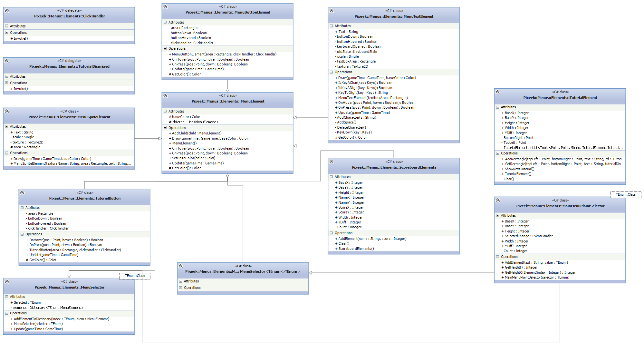Collapse the TutorialDismissed delegate chevron icon
This screenshot has height=354, width=644.
pyautogui.click(x=7, y=61)
